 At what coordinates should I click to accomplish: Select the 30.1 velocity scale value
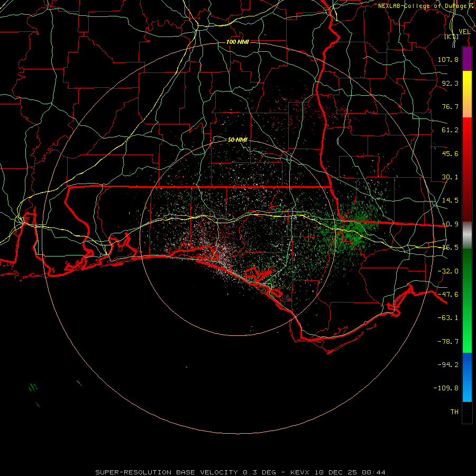(450, 177)
